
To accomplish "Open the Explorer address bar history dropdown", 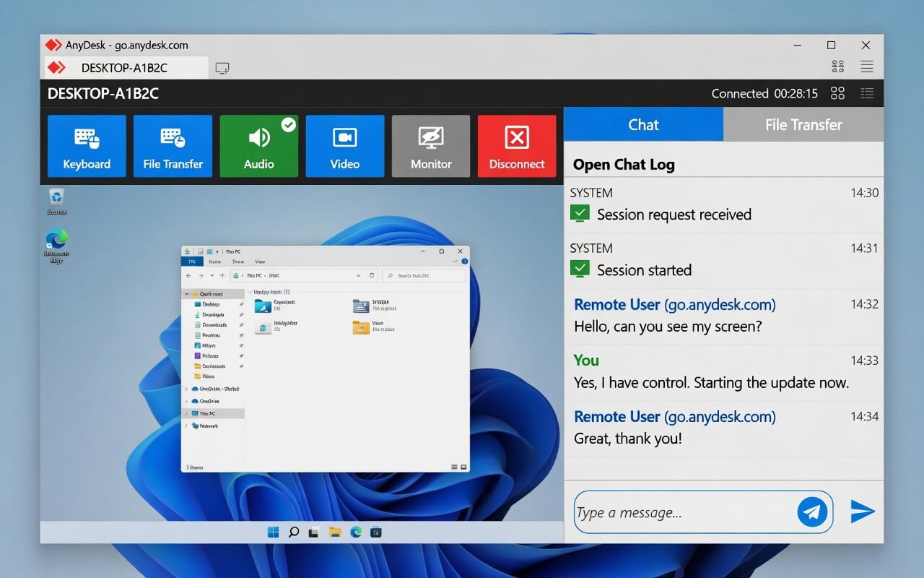I will (x=359, y=275).
